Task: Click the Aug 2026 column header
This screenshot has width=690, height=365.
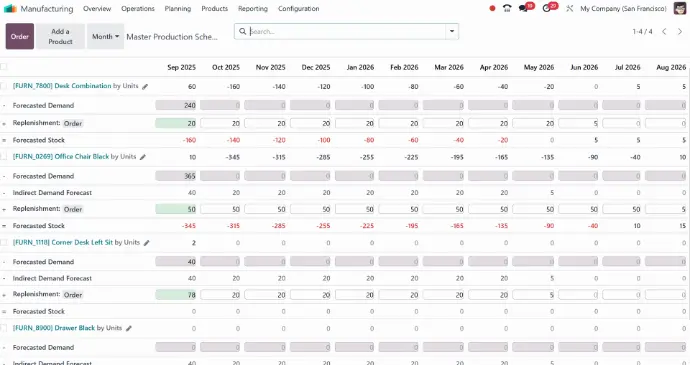Action: [x=671, y=67]
